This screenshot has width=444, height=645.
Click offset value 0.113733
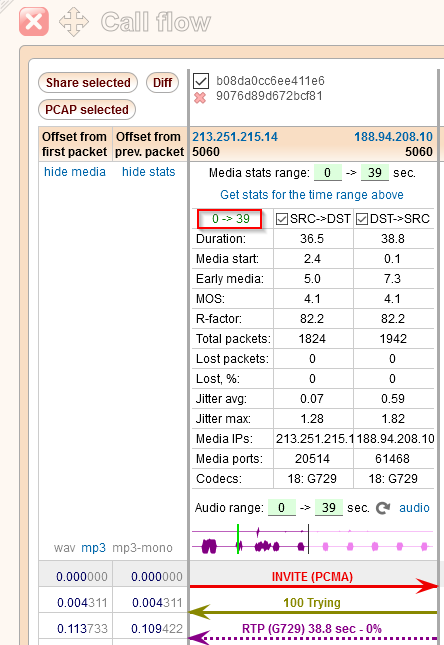click(x=82, y=629)
